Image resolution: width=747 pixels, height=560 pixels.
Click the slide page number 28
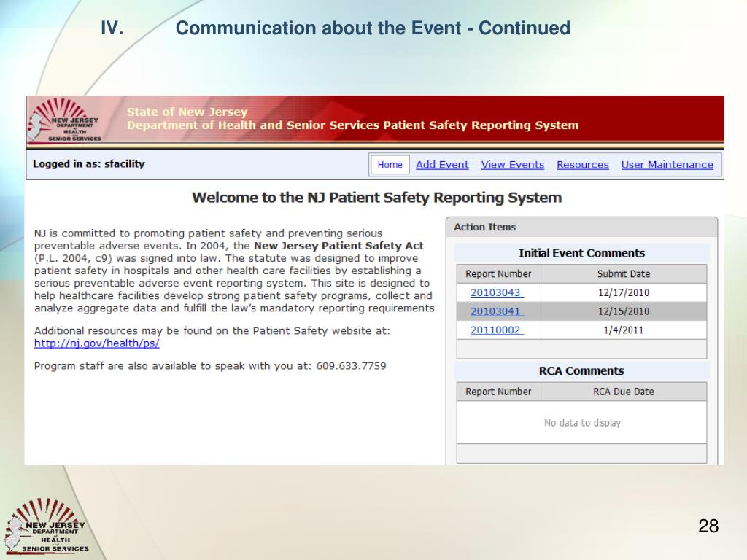[708, 526]
